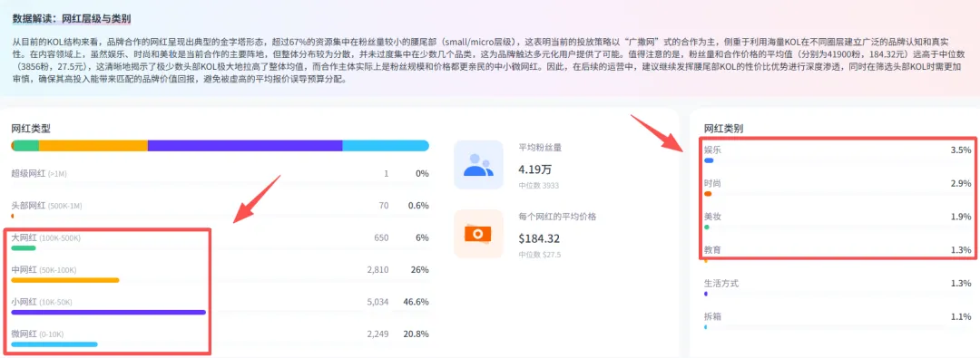Select the orange segment of stacked bar

click(x=93, y=146)
